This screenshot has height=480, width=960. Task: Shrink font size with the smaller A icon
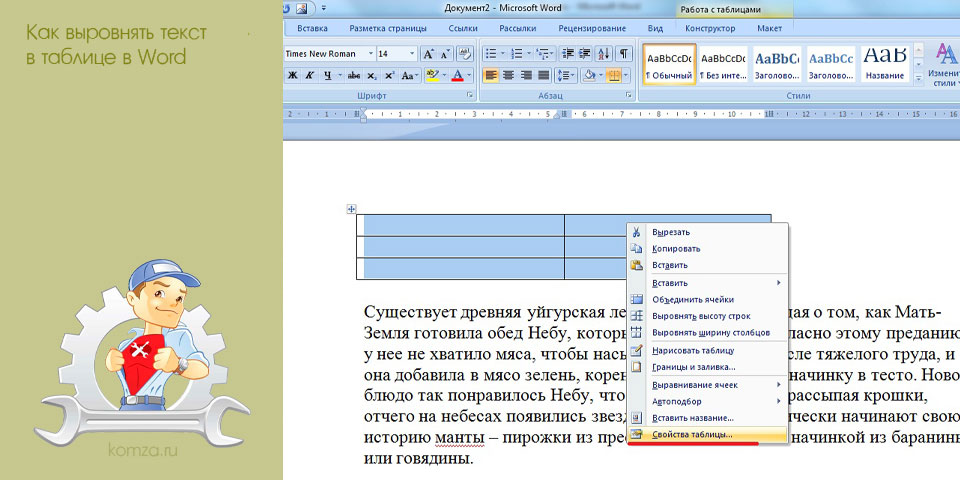444,54
